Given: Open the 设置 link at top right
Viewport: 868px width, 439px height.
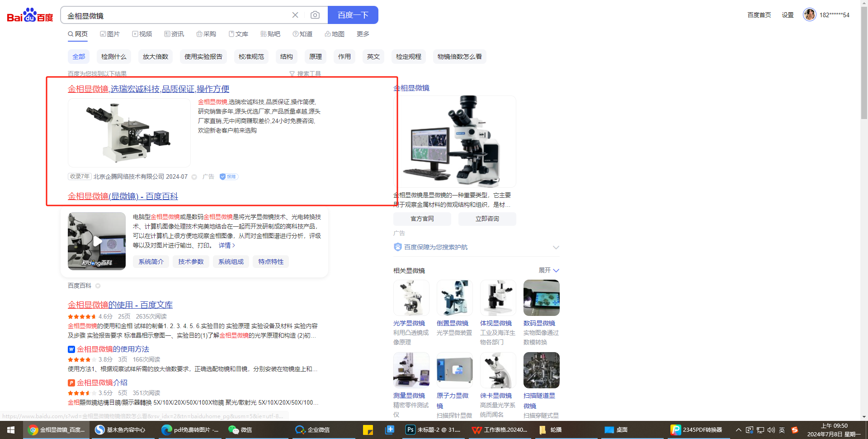Looking at the screenshot, I should (788, 15).
